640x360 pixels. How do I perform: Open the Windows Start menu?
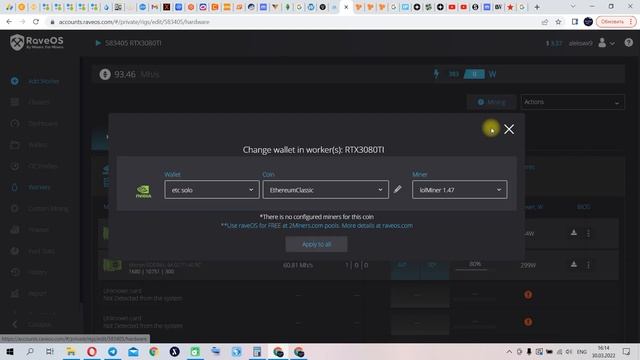pyautogui.click(x=10, y=351)
